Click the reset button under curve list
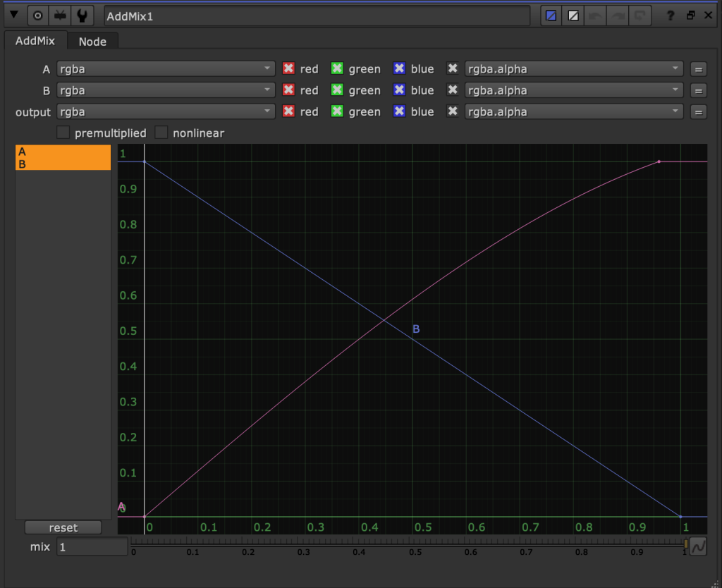The image size is (722, 588). (x=63, y=527)
